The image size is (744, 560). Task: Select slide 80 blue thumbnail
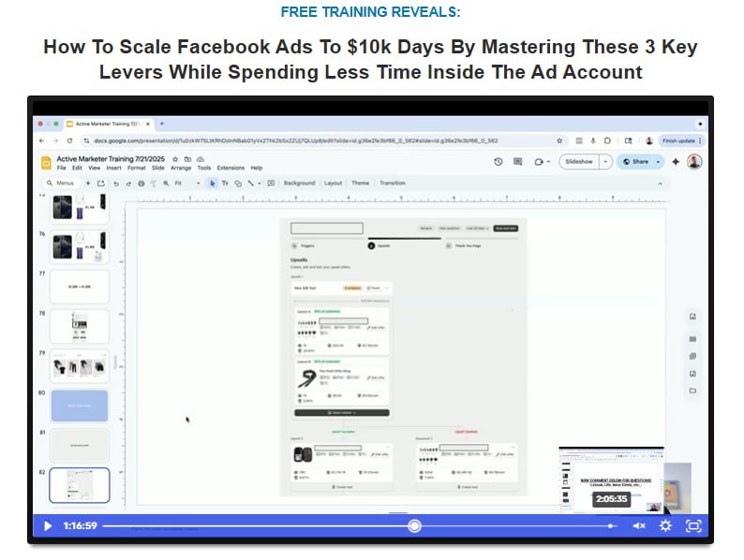(x=80, y=405)
